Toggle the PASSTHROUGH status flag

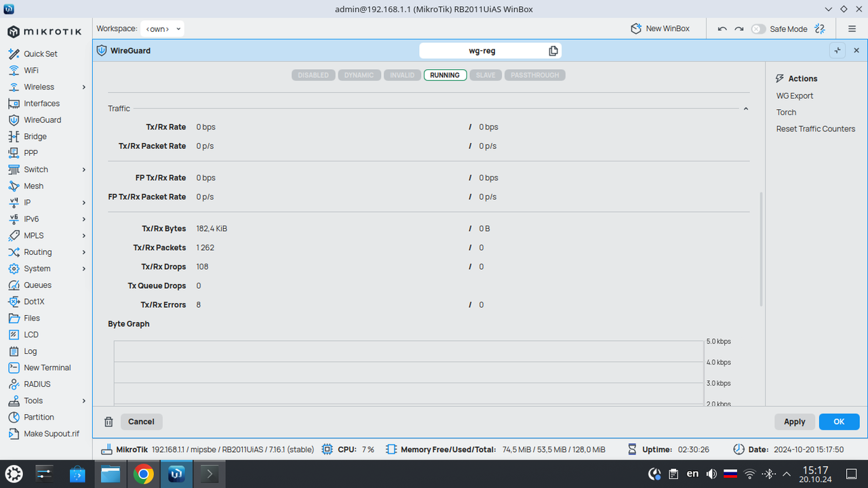tap(535, 75)
